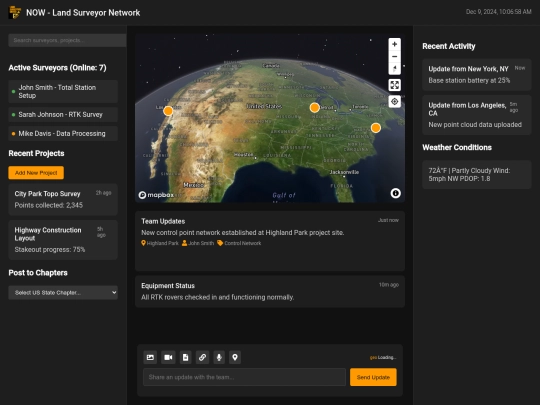Add location pin to the update
Image resolution: width=540 pixels, height=405 pixels.
tap(235, 357)
